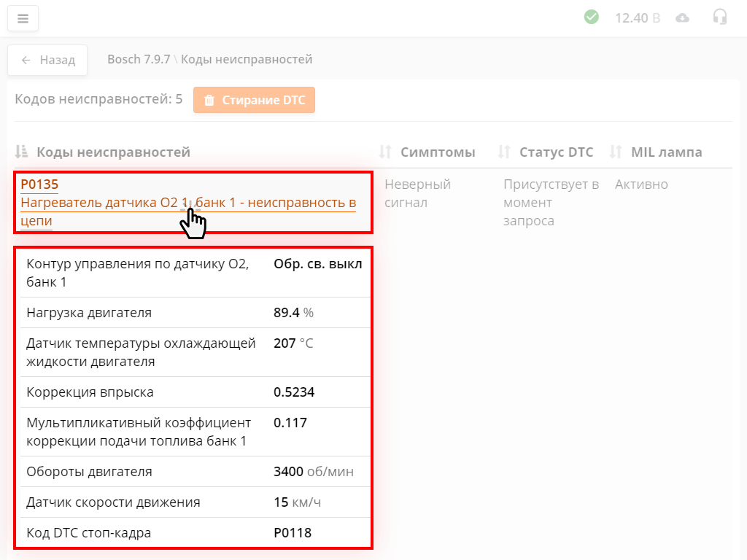Click sort arrows beside Статус DTC
Viewport: 747px width, 560px height.
click(504, 152)
